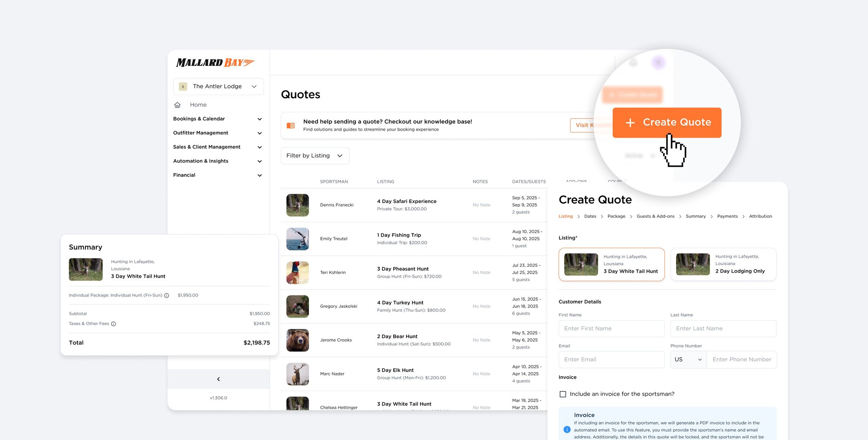868x440 pixels.
Task: Click info icon beside Taxes & Other Fees
Action: click(x=113, y=324)
